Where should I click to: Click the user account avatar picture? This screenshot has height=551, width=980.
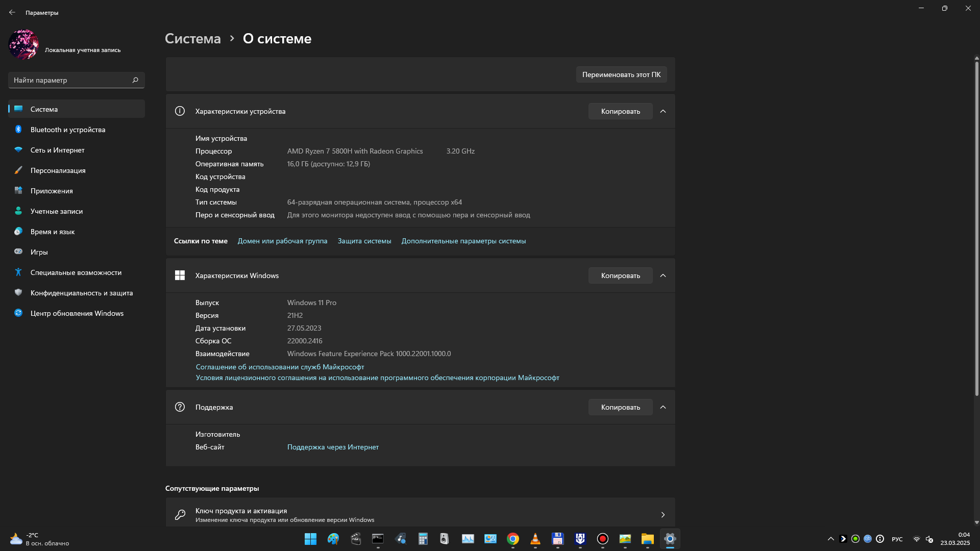[23, 44]
